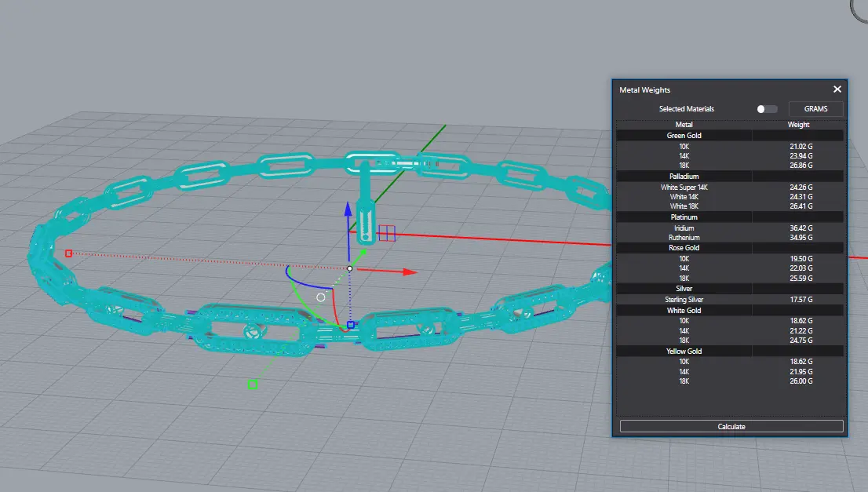Click the 17.57 G weight value
Viewport: 868px width, 492px height.
coord(801,300)
